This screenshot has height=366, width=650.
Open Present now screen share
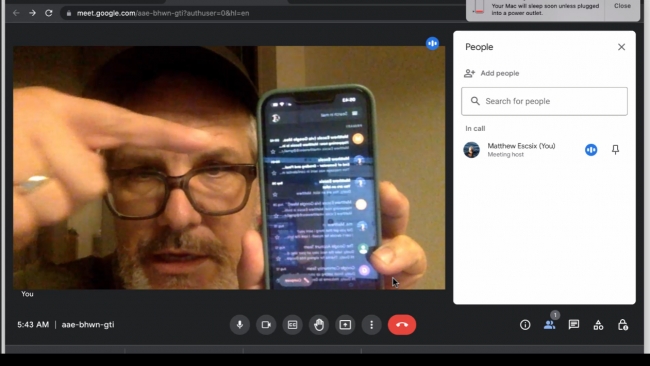[345, 325]
